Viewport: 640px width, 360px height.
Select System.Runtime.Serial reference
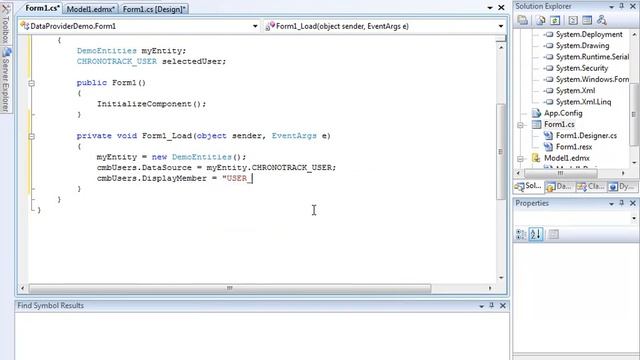(x=592, y=57)
